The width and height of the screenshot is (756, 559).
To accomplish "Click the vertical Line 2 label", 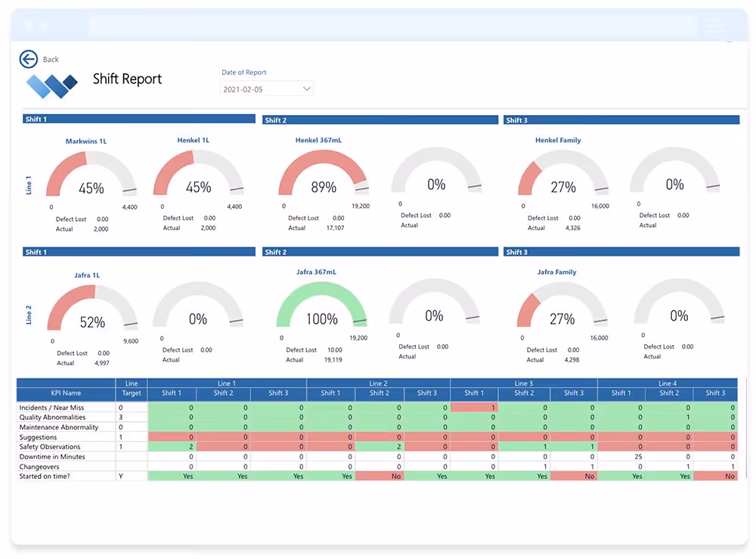I will (29, 315).
